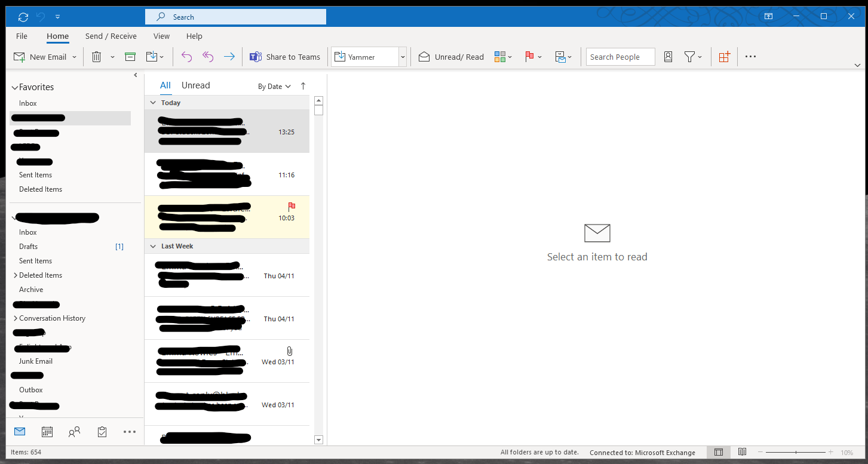Adjust the zoom slider in the status bar

(x=796, y=452)
